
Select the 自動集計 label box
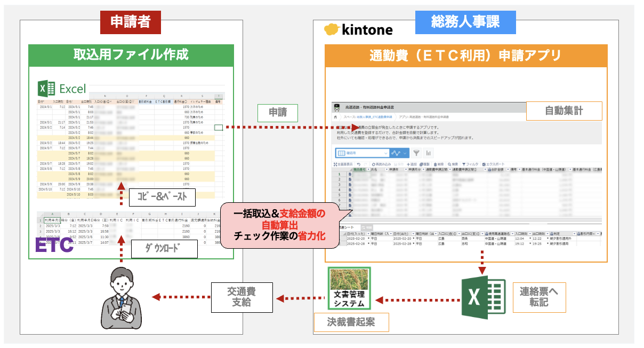pos(563,111)
